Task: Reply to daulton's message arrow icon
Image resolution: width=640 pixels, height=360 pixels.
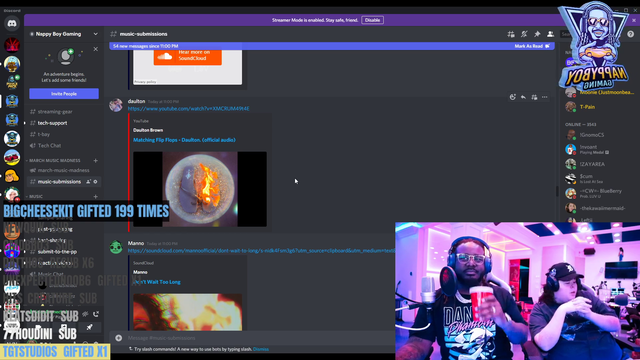Action: [x=523, y=97]
